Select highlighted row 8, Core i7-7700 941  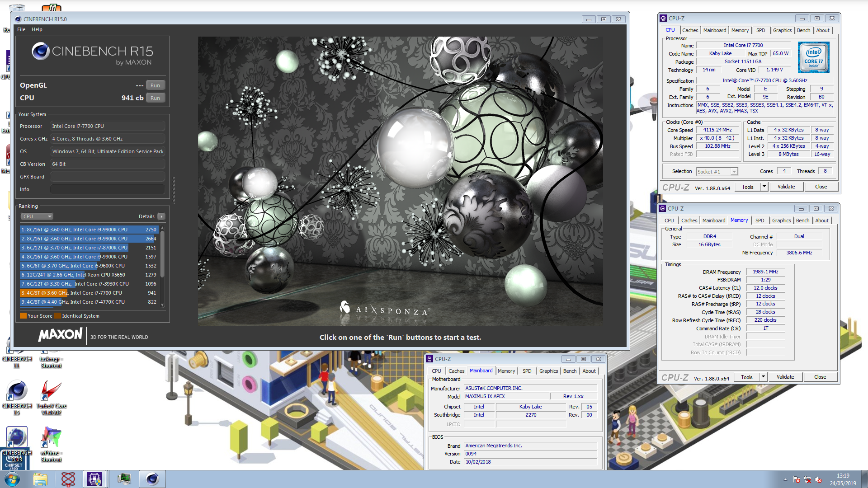pos(89,293)
